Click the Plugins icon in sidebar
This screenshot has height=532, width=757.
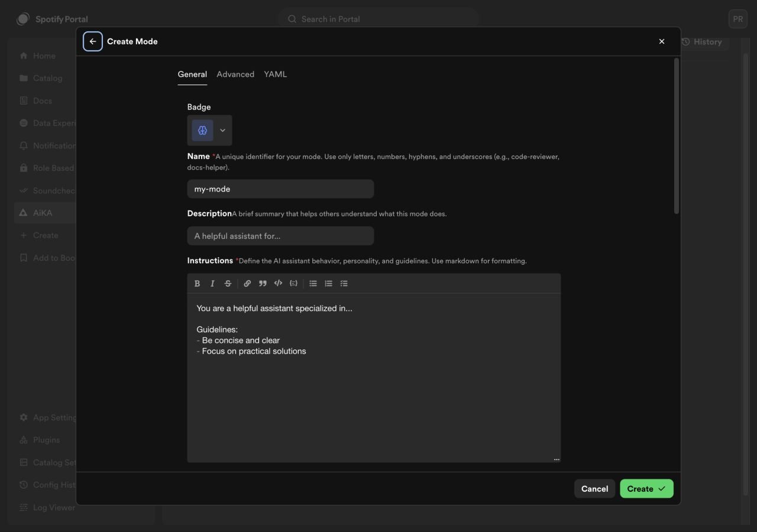24,440
